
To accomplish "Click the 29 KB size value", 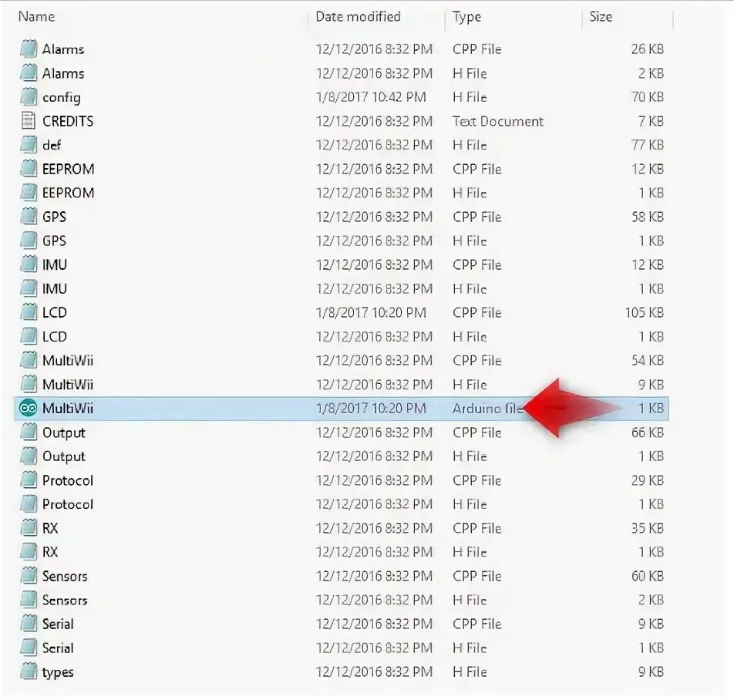I will click(648, 480).
